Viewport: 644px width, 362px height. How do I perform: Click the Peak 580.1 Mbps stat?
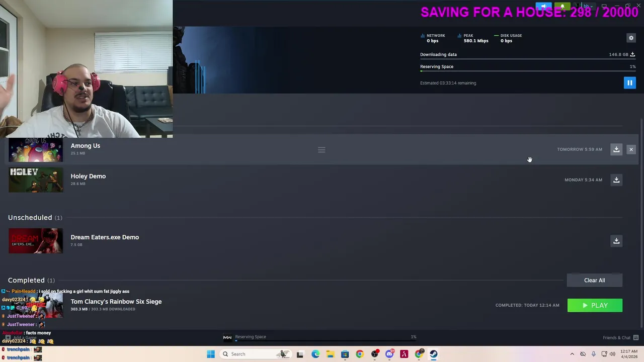[x=473, y=38]
